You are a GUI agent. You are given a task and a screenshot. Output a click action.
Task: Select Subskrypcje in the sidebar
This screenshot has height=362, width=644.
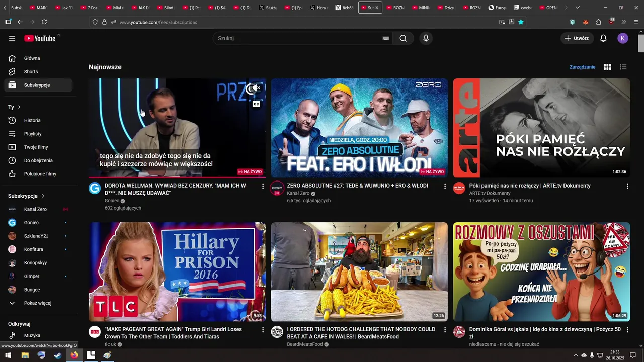tap(38, 85)
